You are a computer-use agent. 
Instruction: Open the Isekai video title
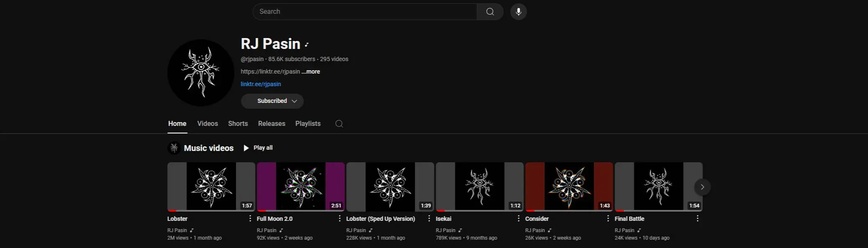tap(444, 219)
